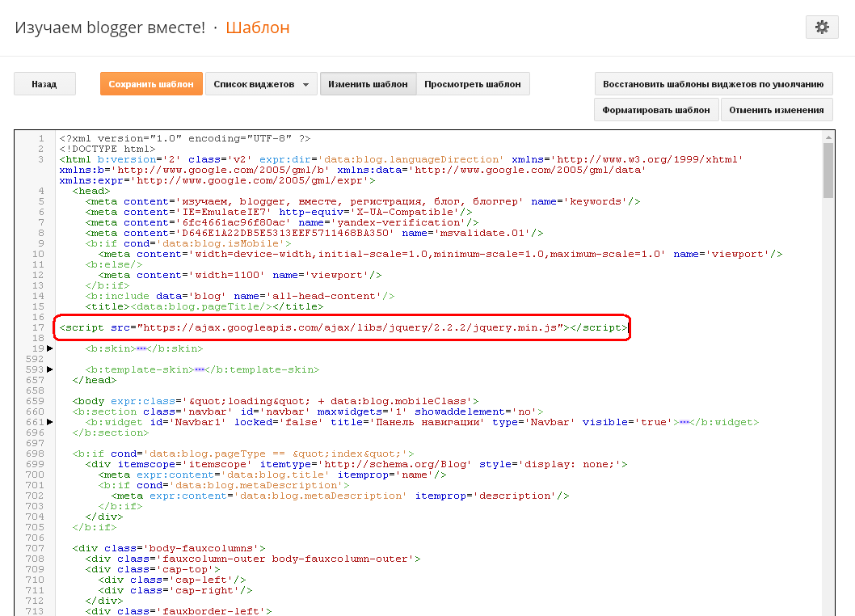Click the msvalidate.01 meta line
The height and width of the screenshot is (616, 855).
point(314,233)
